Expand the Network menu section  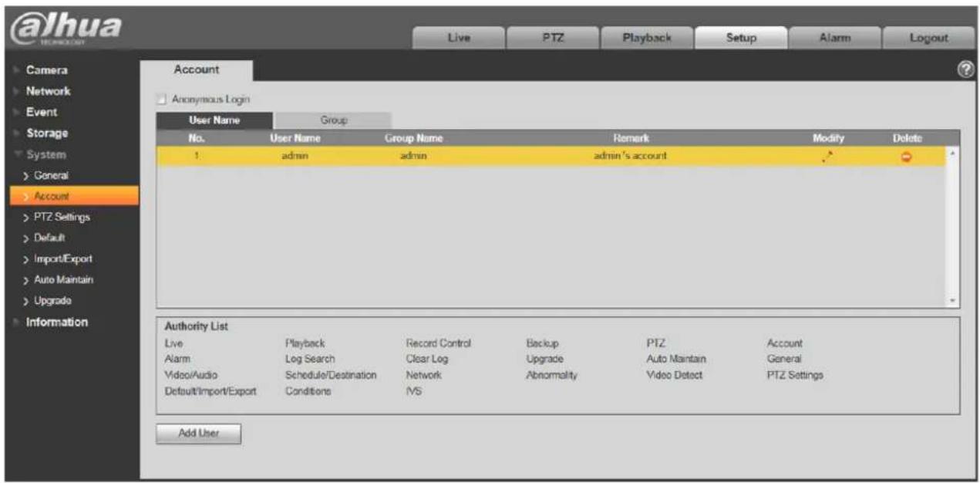click(48, 91)
